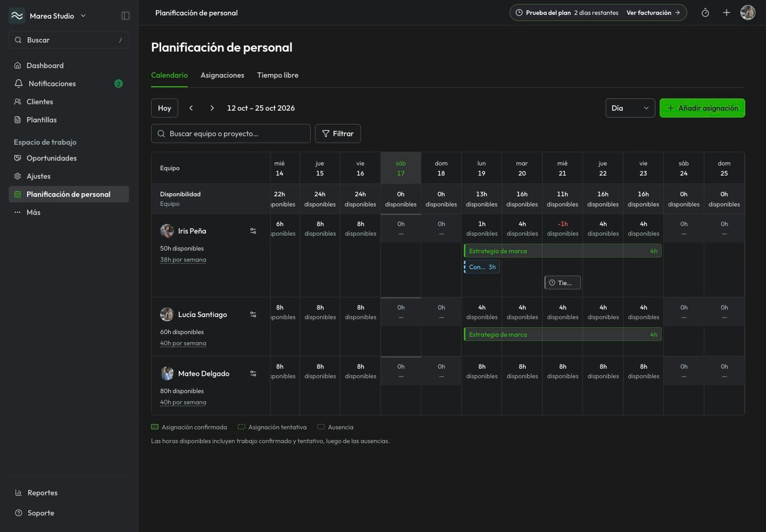Go to Clientes in sidebar

pos(69,102)
